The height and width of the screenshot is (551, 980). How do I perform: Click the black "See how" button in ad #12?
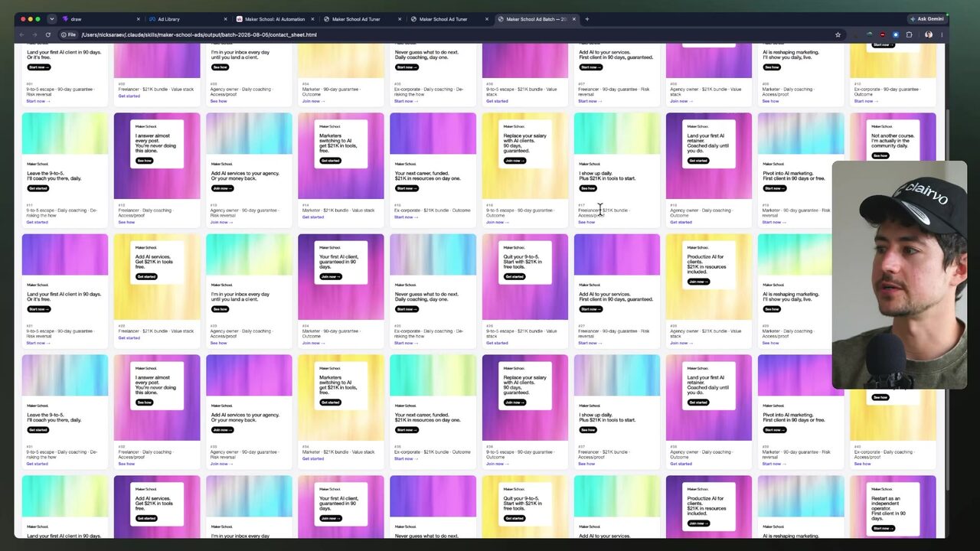coord(144,161)
